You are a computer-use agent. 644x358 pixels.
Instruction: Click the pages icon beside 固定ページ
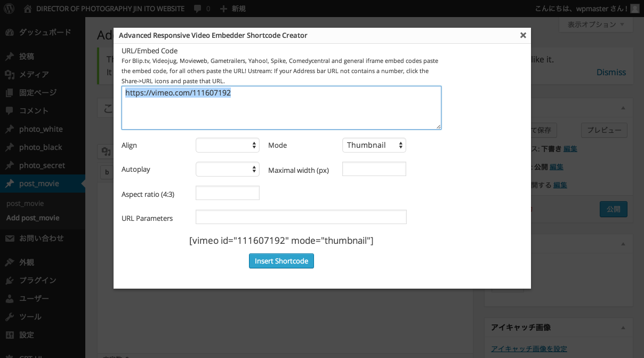tap(10, 92)
